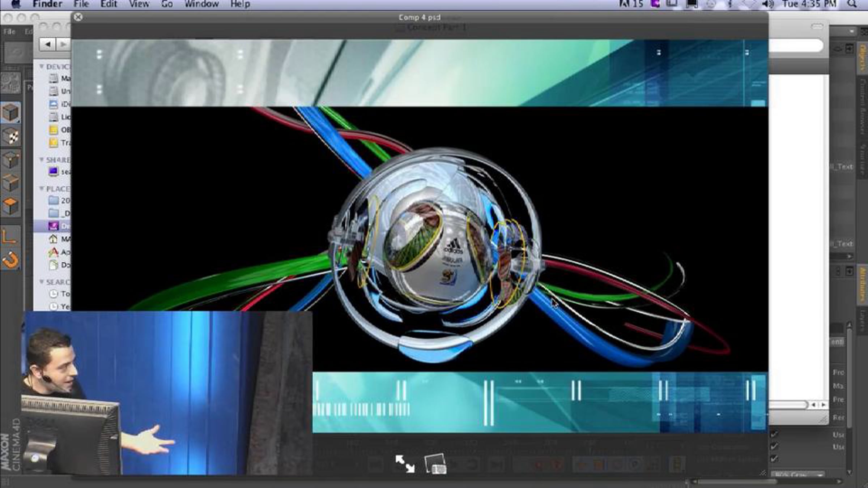Click the Finder window search field
The height and width of the screenshot is (488, 868).
796,46
